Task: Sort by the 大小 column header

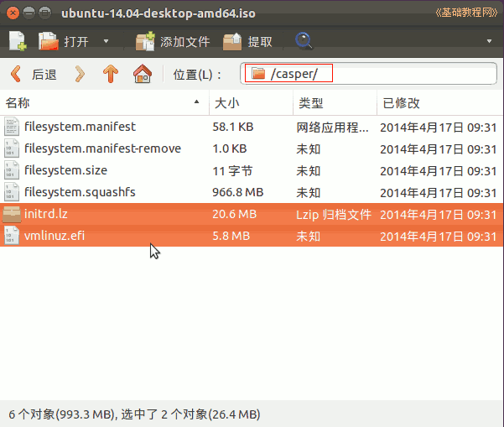Action: click(x=251, y=103)
